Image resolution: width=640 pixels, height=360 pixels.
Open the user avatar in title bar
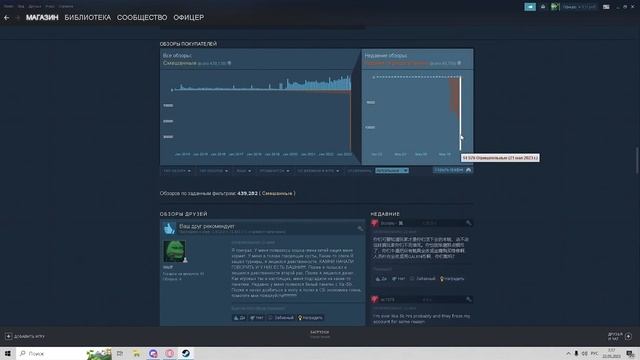(x=555, y=7)
